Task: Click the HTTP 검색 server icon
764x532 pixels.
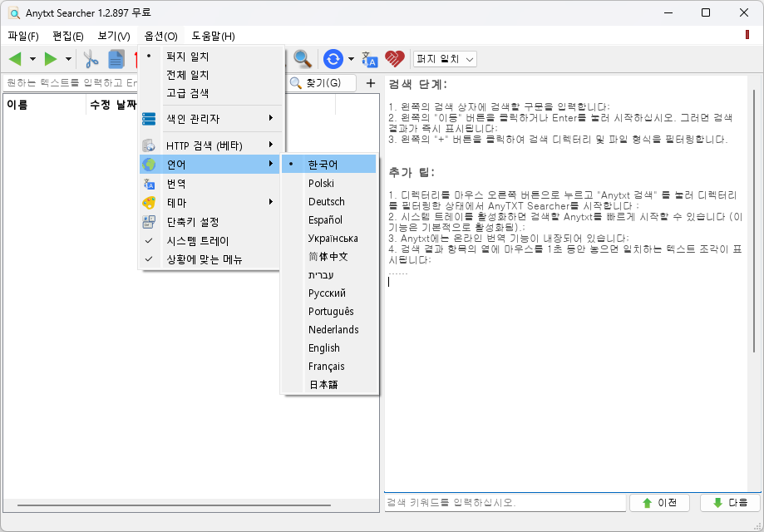Action: pyautogui.click(x=149, y=145)
